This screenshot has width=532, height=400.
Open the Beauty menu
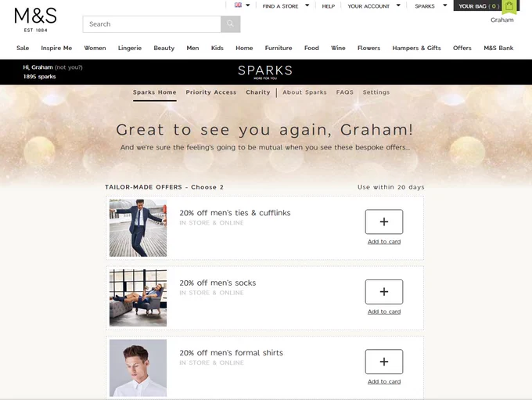pyautogui.click(x=164, y=48)
